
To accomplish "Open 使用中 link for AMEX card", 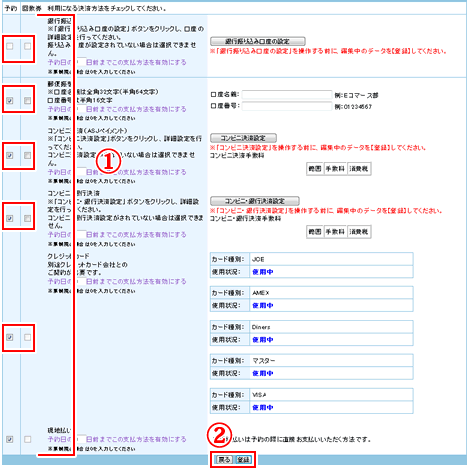I will pos(263,305).
